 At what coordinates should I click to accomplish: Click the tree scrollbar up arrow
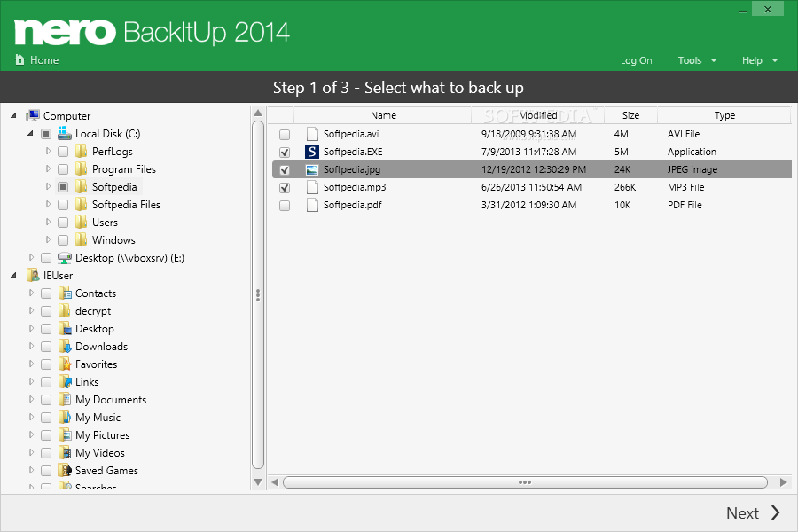click(x=258, y=113)
